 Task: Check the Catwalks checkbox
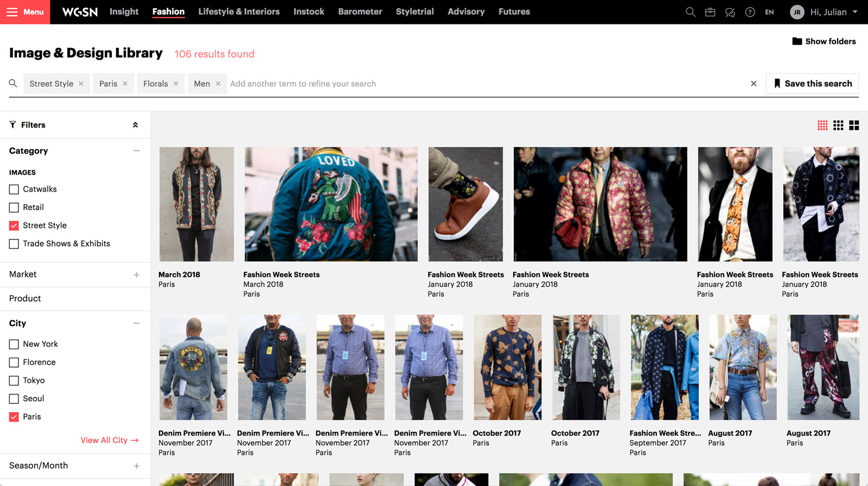(x=14, y=190)
